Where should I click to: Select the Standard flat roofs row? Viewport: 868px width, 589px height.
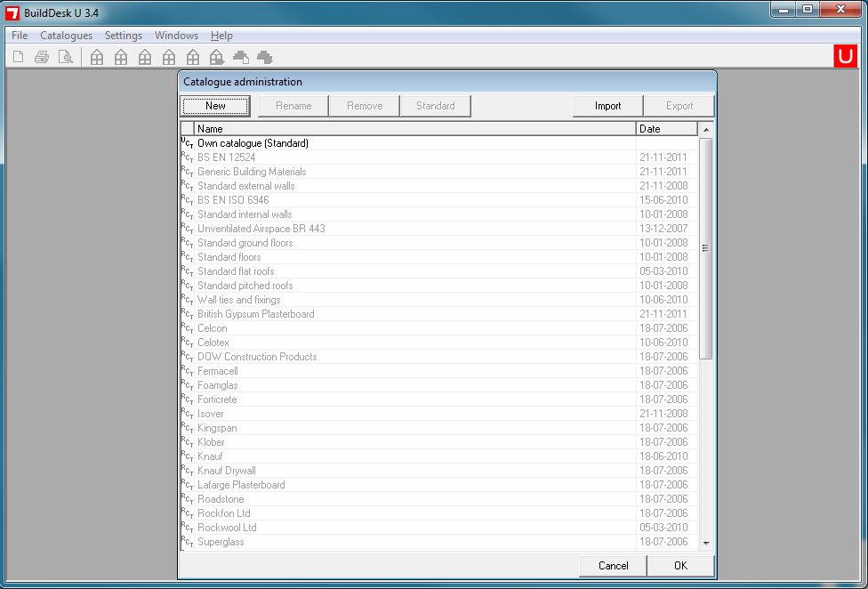[x=439, y=271]
